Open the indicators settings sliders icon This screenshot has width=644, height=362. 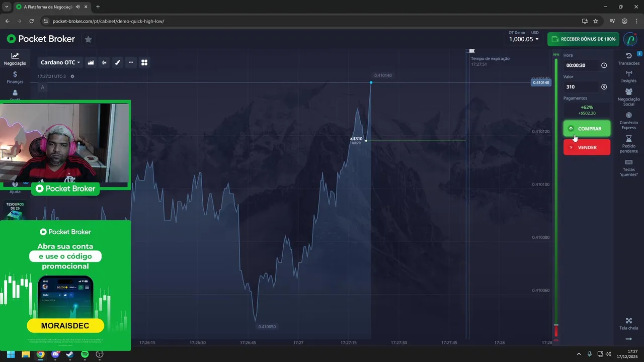[104, 62]
